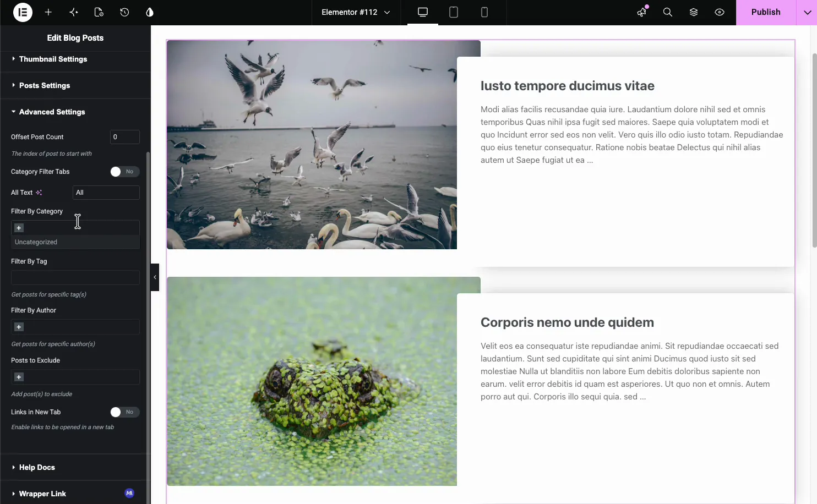Click hint text Get posts for specific tag(s)
This screenshot has height=504, width=817.
(x=49, y=294)
